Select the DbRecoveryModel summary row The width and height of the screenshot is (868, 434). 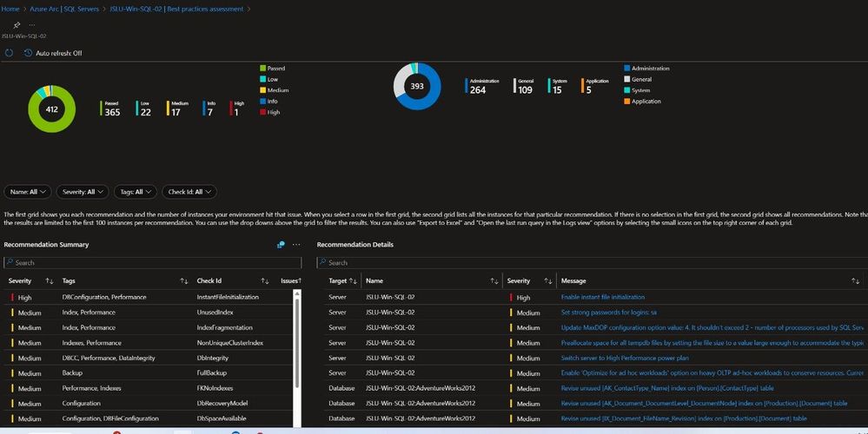click(x=149, y=403)
